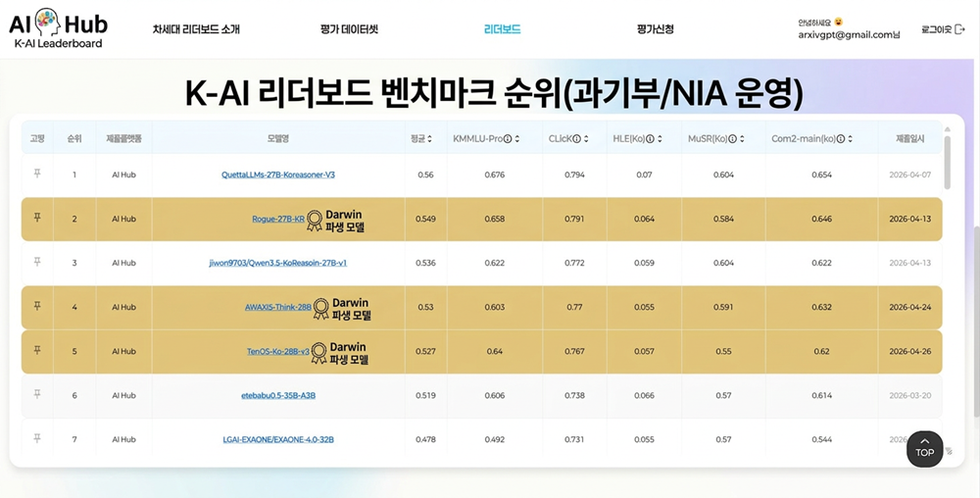The width and height of the screenshot is (980, 498).
Task: Show CLIcK info icon
Action: 576,139
